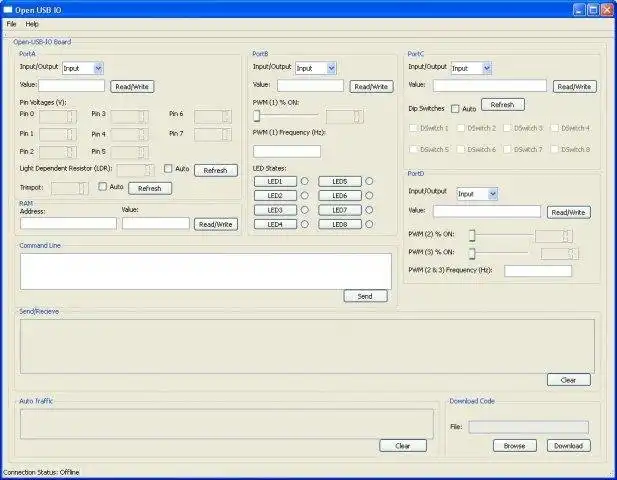This screenshot has height=480, width=617.
Task: Click the Trimpot value spinner
Action: pyautogui.click(x=70, y=188)
